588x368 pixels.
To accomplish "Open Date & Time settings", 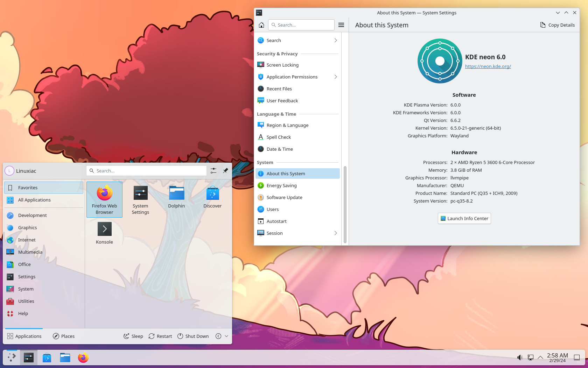I will click(297, 149).
